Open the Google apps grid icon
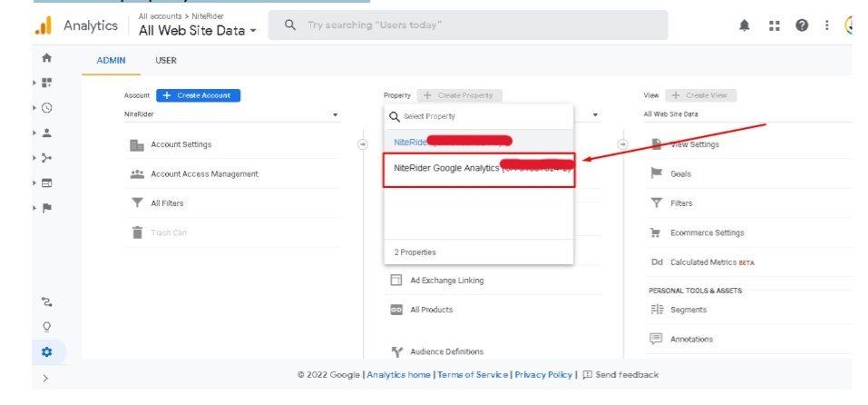The height and width of the screenshot is (405, 868). pos(775,25)
